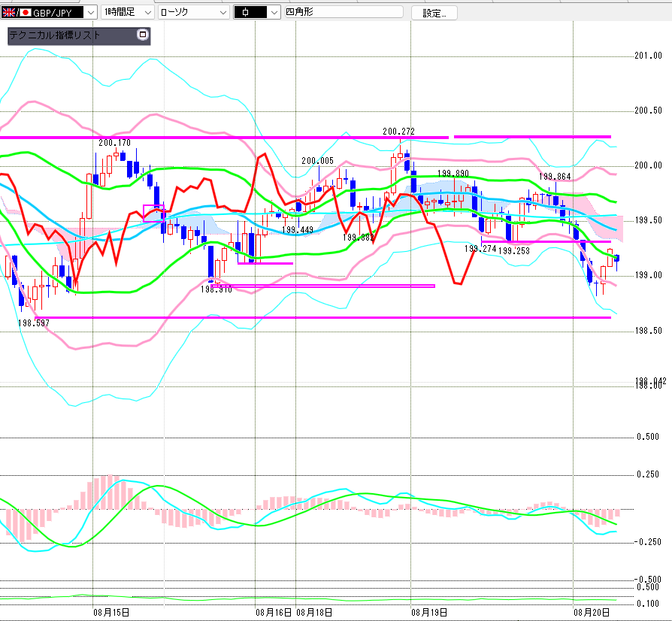Click the 08月20日 date label

tap(592, 613)
